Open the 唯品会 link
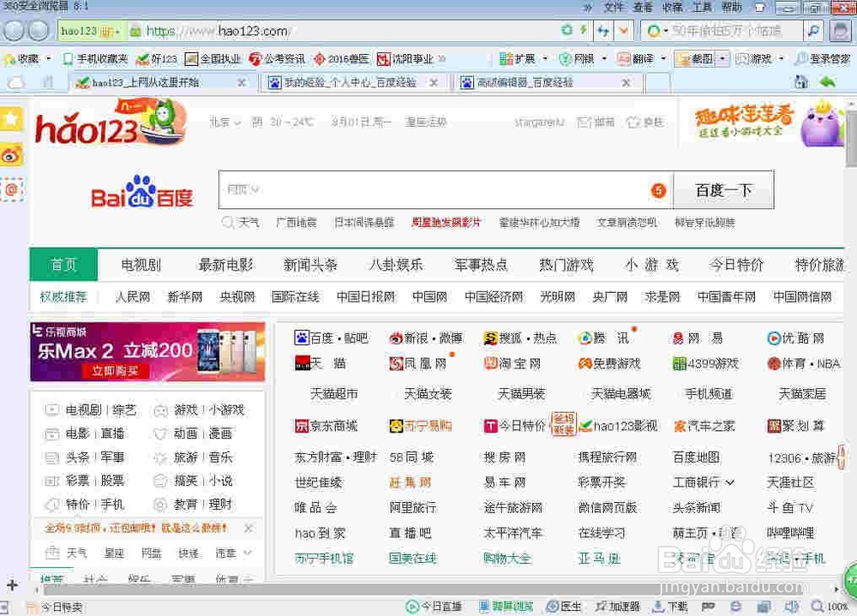 pyautogui.click(x=315, y=508)
